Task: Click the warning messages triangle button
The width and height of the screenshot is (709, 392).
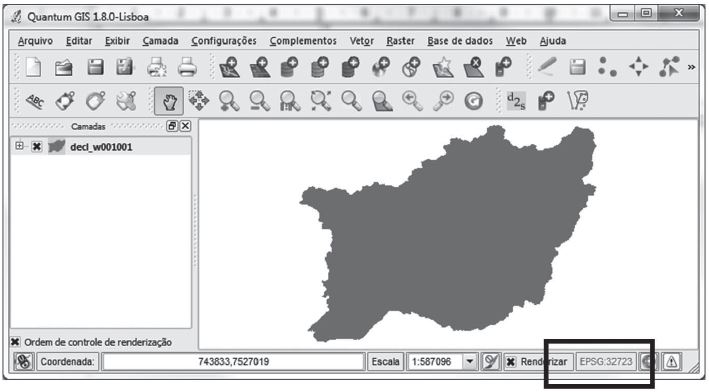Action: pos(671,362)
